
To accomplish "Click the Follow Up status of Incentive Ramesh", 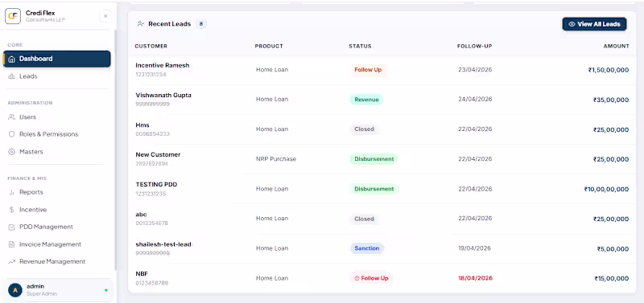I will pyautogui.click(x=368, y=70).
